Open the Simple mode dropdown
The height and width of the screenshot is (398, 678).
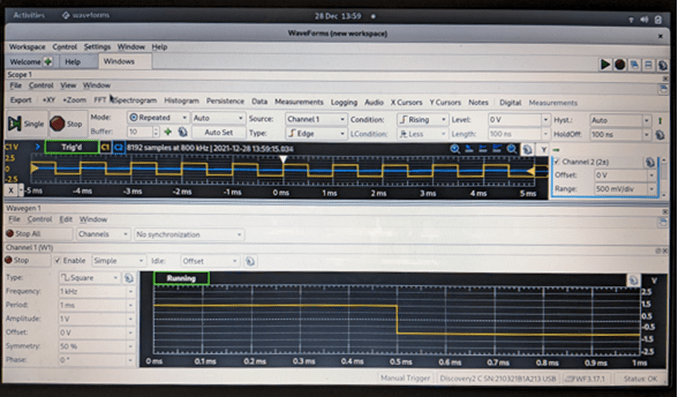tap(118, 260)
